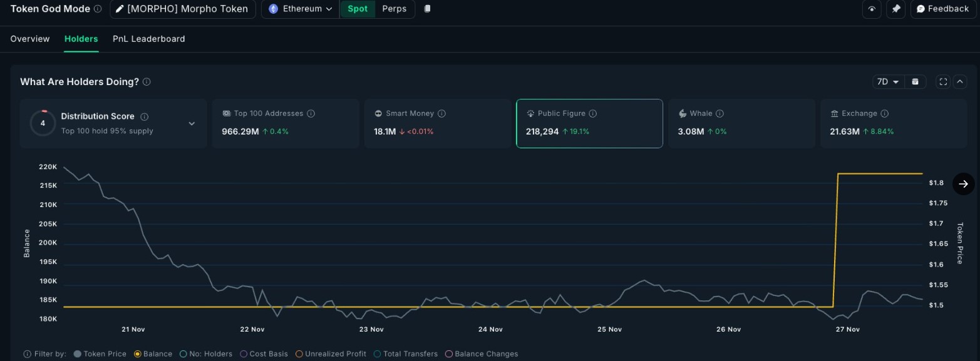Click info icon next to Smart Money
Screen dimensions: 980x361
click(x=441, y=113)
